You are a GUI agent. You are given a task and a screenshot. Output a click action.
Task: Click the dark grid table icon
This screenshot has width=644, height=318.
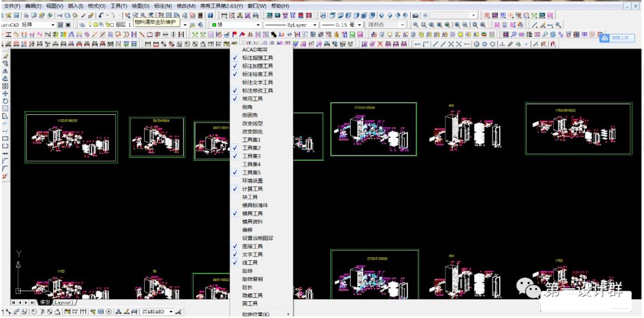pos(505,35)
